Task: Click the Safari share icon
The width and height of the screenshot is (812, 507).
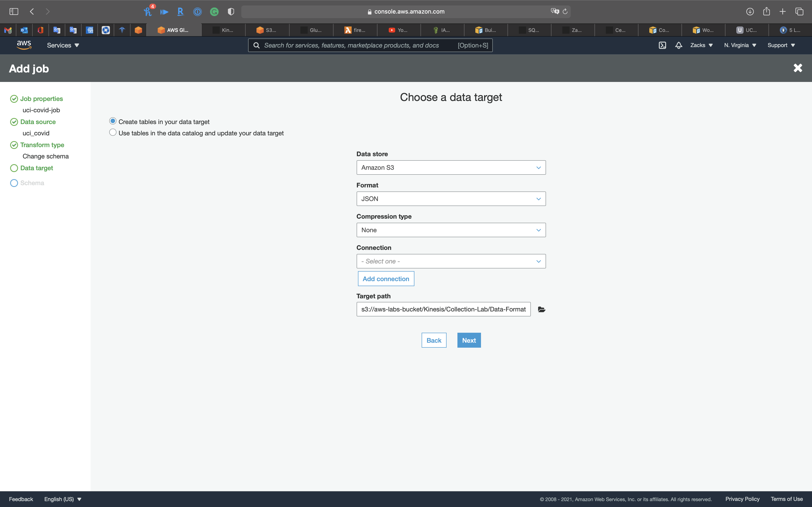Action: click(x=766, y=12)
